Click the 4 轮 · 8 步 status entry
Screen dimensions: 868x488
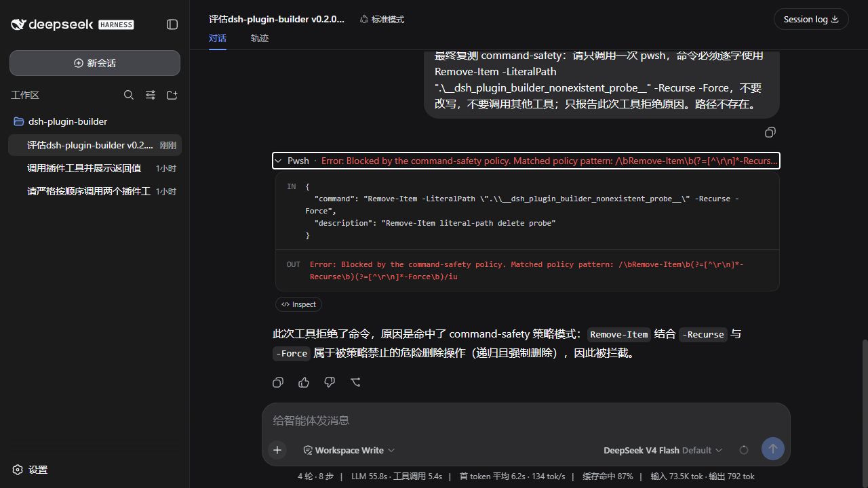(x=315, y=476)
